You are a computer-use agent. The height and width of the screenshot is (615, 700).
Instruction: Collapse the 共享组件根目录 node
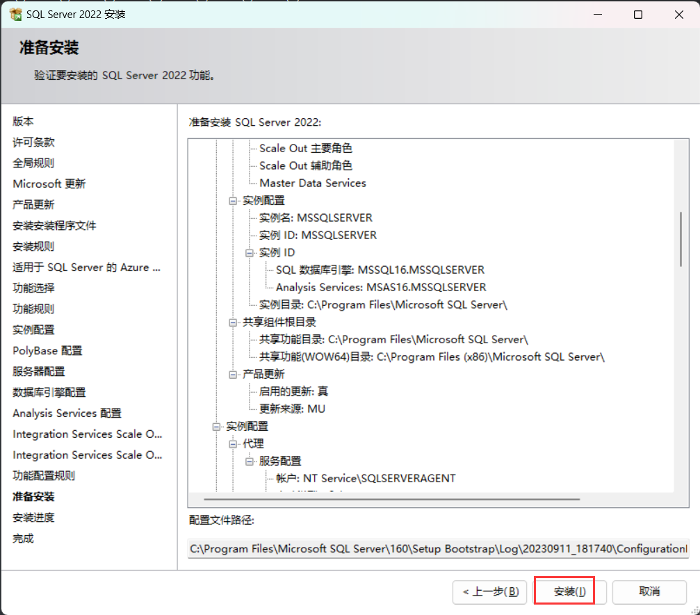pyautogui.click(x=233, y=322)
